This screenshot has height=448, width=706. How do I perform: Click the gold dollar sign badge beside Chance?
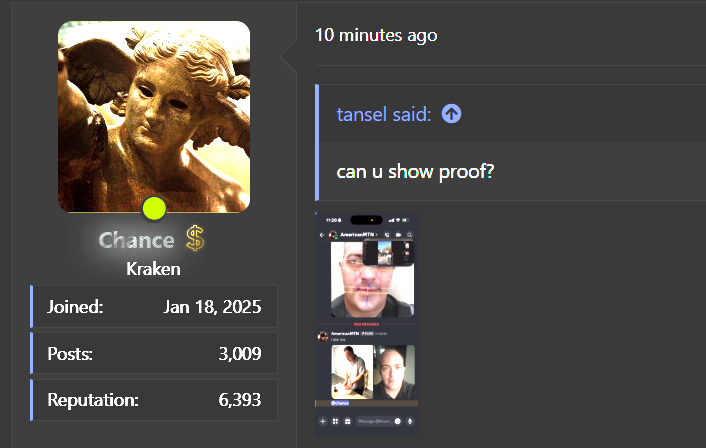[195, 238]
